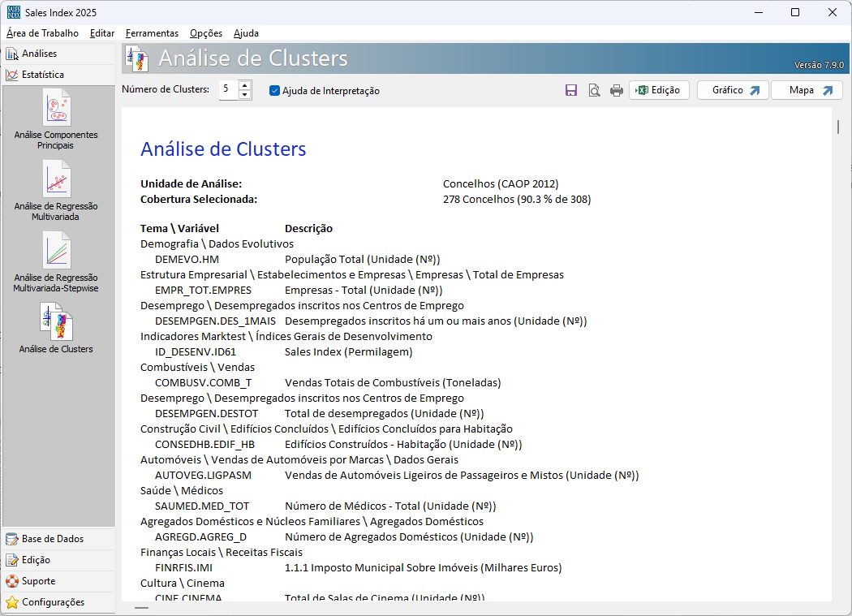Screen dimensions: 852x616
Task: Open Configurações in sidebar
Action: (53, 602)
